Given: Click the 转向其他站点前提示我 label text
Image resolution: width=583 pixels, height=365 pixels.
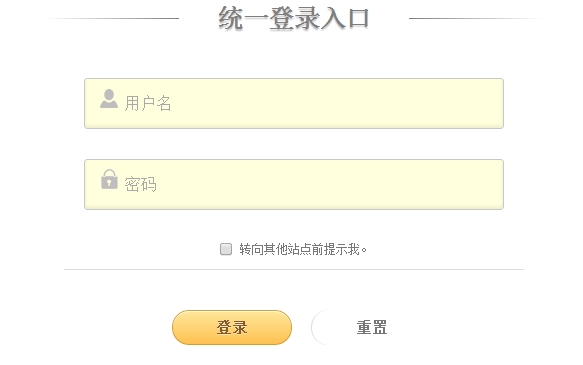Looking at the screenshot, I should [303, 249].
